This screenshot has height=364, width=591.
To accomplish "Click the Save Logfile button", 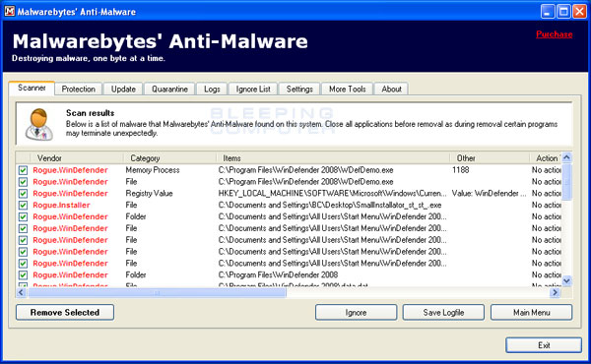I will tap(443, 313).
